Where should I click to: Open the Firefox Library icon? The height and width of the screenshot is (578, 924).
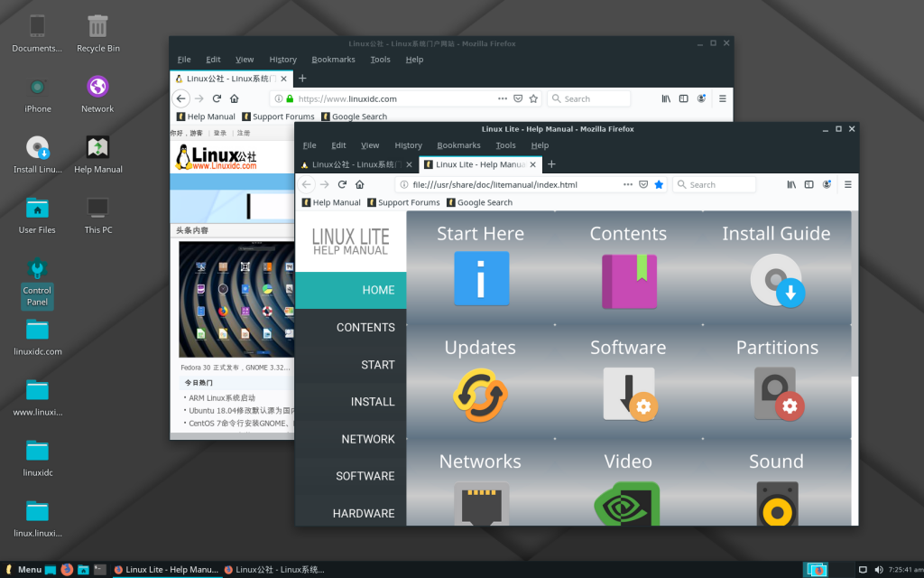click(791, 184)
